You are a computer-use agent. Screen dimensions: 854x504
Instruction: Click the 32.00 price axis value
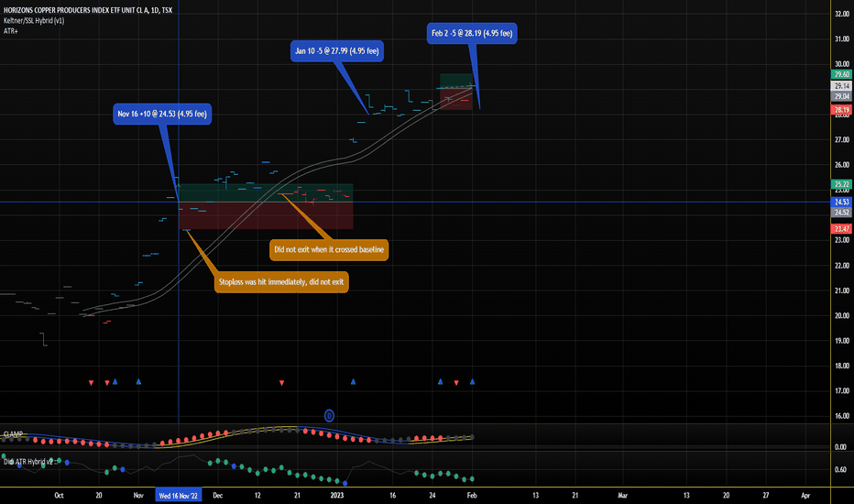[842, 14]
